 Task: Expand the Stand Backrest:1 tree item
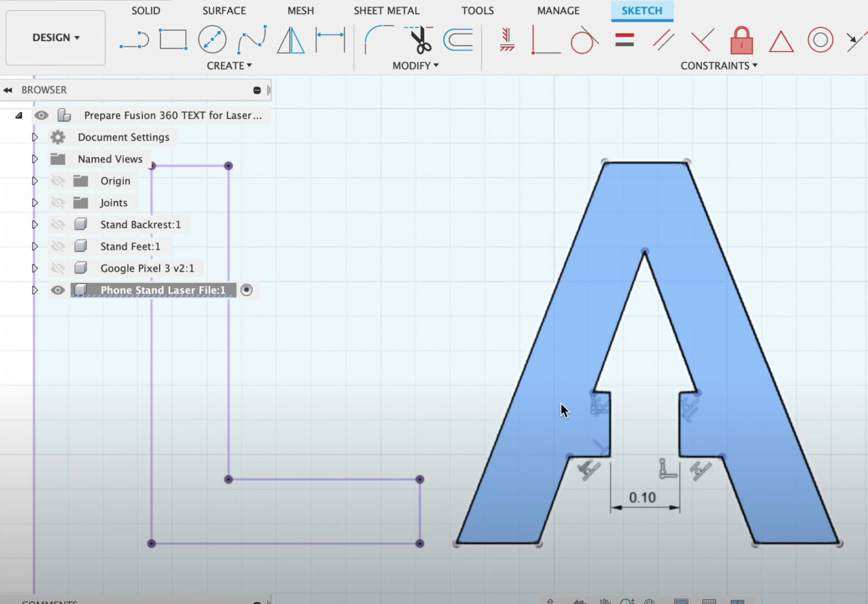[x=35, y=224]
